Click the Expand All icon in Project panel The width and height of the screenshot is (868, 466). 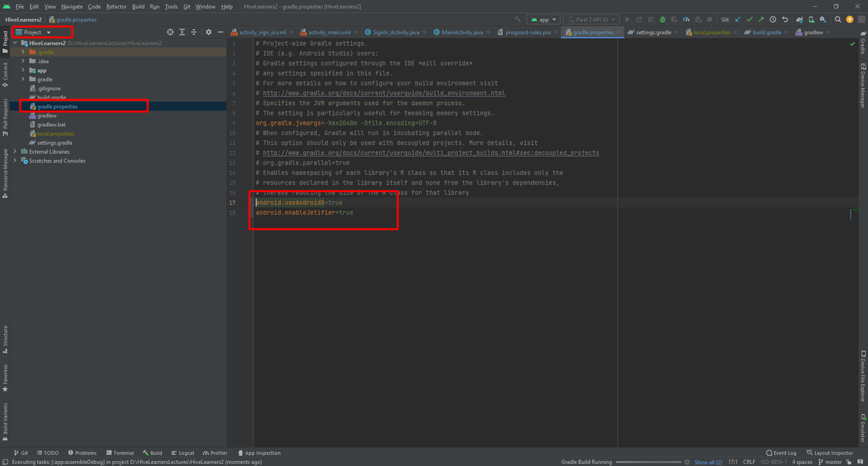pos(182,32)
